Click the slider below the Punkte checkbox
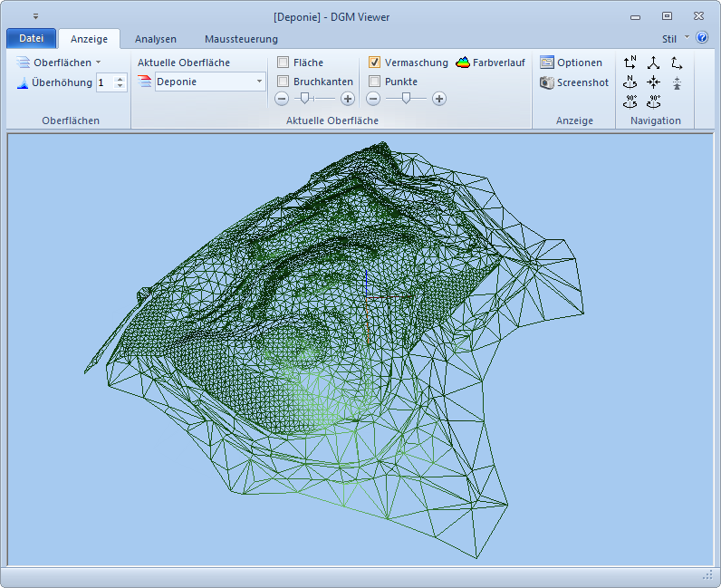The height and width of the screenshot is (588, 721). 406,99
